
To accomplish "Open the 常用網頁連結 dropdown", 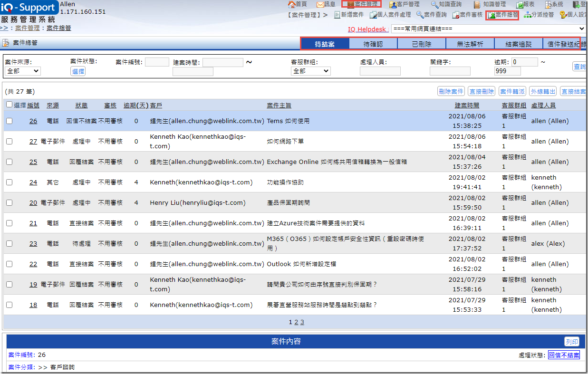I will (488, 29).
